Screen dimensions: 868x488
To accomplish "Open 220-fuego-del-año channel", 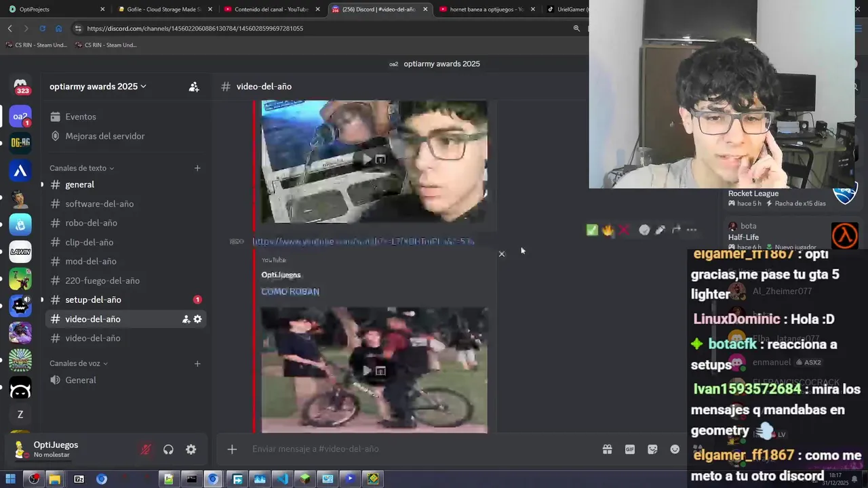I will pos(126,281).
